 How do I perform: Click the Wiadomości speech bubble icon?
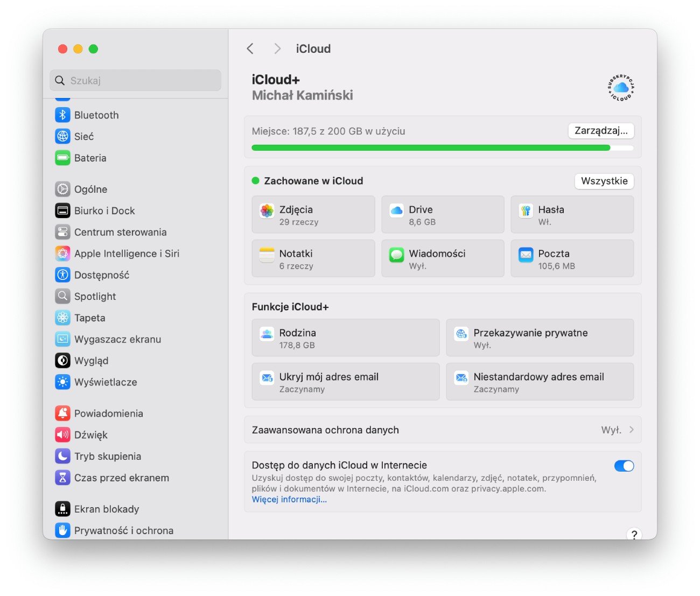[396, 255]
